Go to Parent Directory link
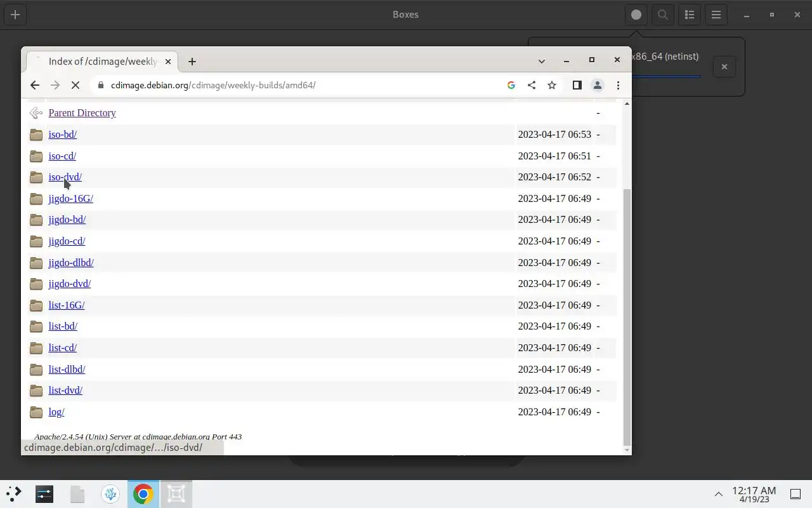The image size is (812, 508). 82,113
